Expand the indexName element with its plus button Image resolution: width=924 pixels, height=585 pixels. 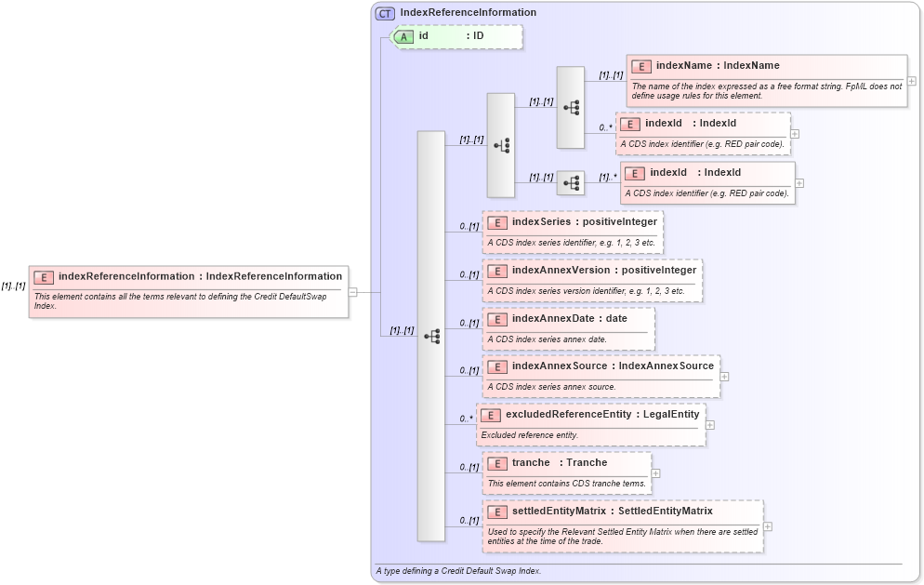[912, 80]
